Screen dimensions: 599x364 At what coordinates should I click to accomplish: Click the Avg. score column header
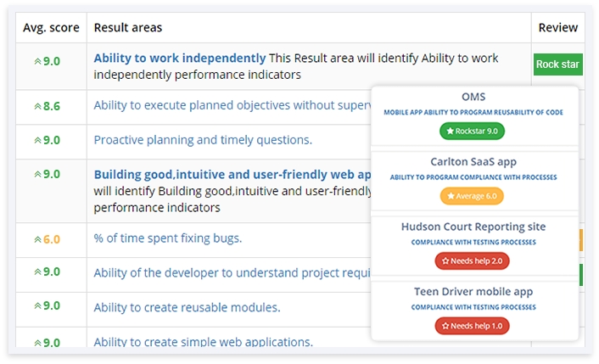pyautogui.click(x=52, y=28)
